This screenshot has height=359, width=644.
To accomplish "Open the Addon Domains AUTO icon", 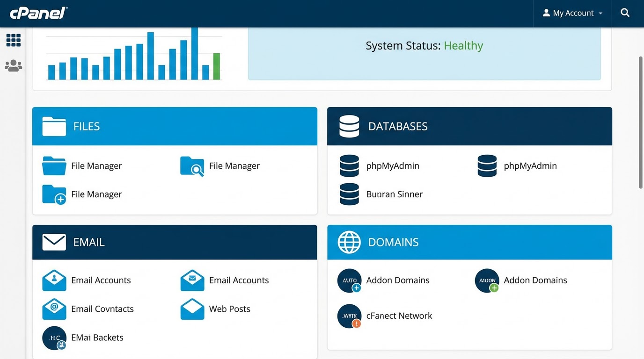I will pyautogui.click(x=349, y=280).
